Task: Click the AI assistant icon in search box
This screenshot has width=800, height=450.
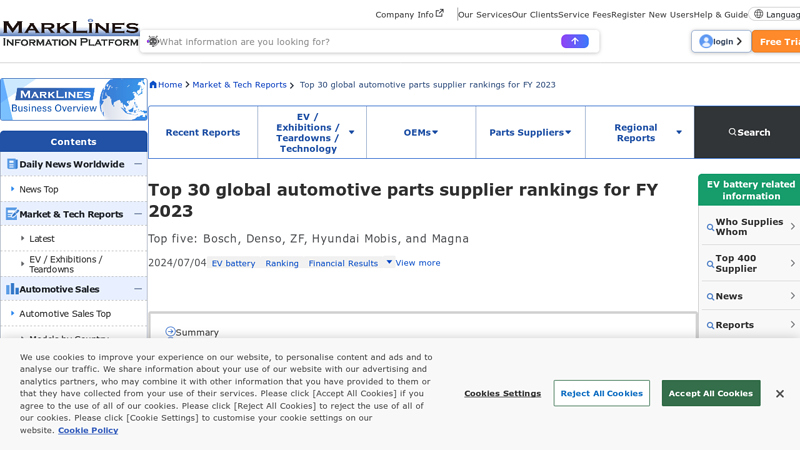Action: pyautogui.click(x=153, y=41)
